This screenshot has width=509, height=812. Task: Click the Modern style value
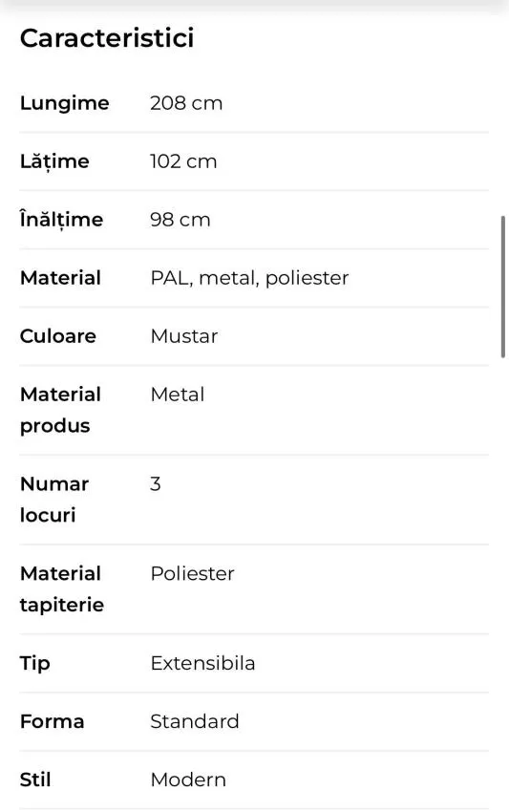coord(188,780)
